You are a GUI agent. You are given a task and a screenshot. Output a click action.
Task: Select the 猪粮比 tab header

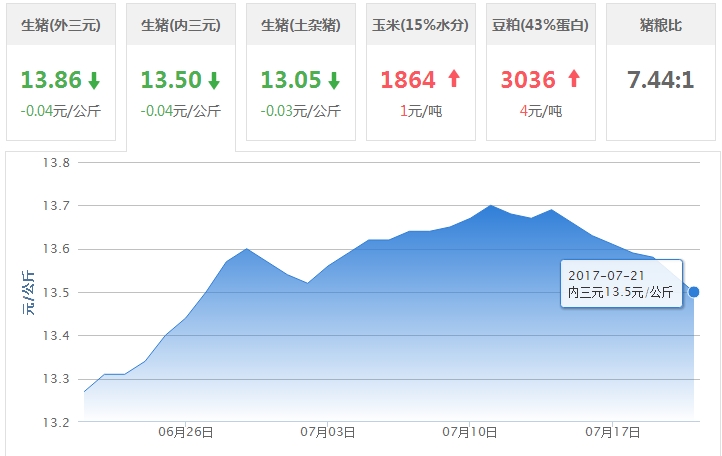(661, 24)
